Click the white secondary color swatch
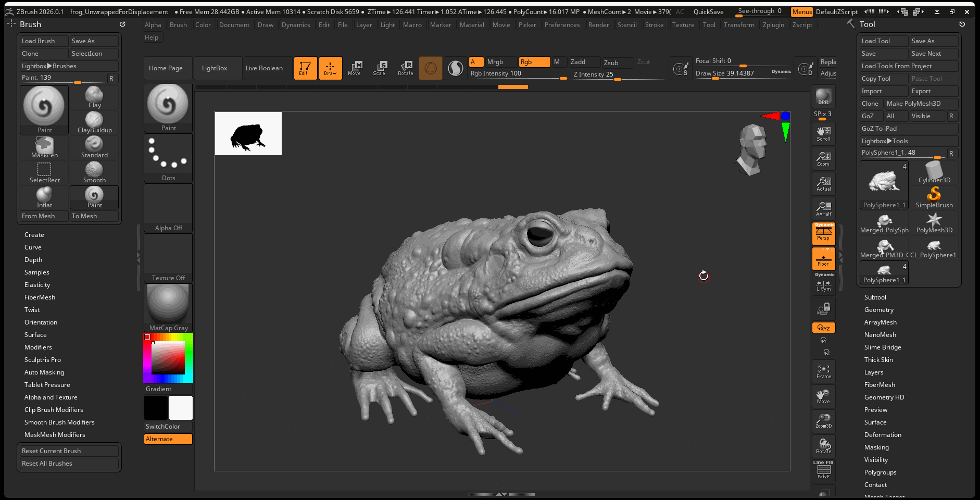980x500 pixels. pyautogui.click(x=181, y=407)
